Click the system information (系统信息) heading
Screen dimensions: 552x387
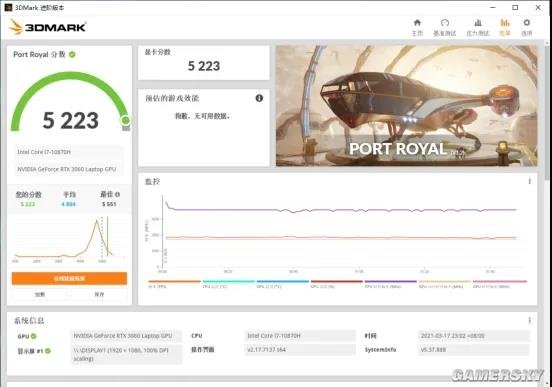(x=29, y=320)
